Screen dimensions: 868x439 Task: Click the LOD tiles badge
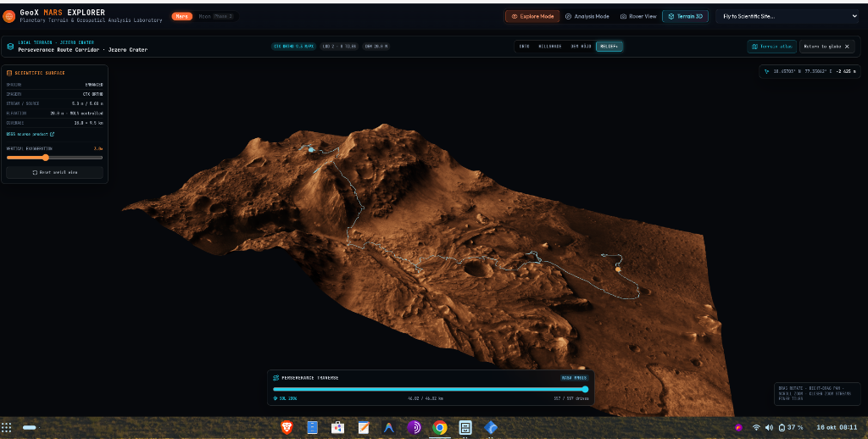339,47
